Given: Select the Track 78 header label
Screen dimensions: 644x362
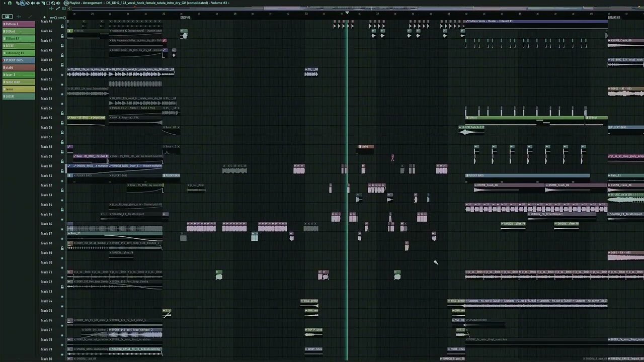Looking at the screenshot, I should [x=46, y=340].
